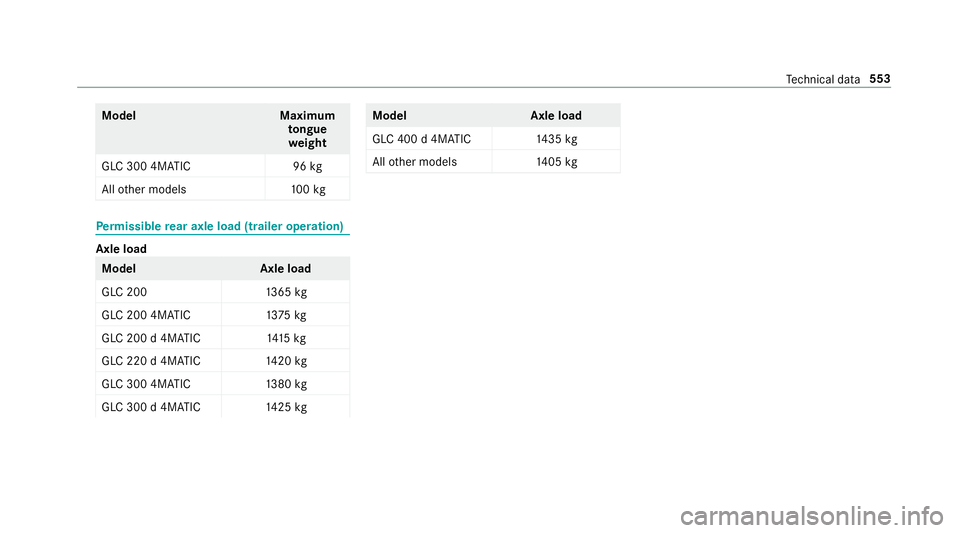Select the 1375 kg axle load cell
The height and width of the screenshot is (533, 960).
pos(286,315)
